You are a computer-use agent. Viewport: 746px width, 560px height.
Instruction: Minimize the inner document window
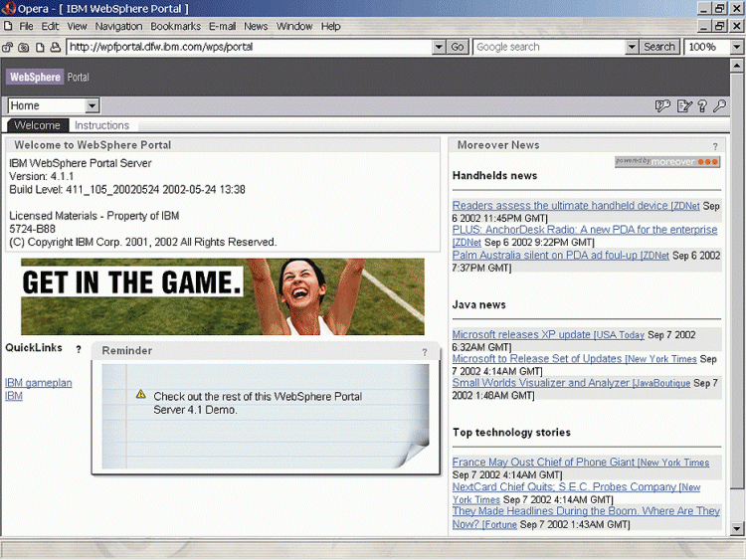pyautogui.click(x=704, y=26)
